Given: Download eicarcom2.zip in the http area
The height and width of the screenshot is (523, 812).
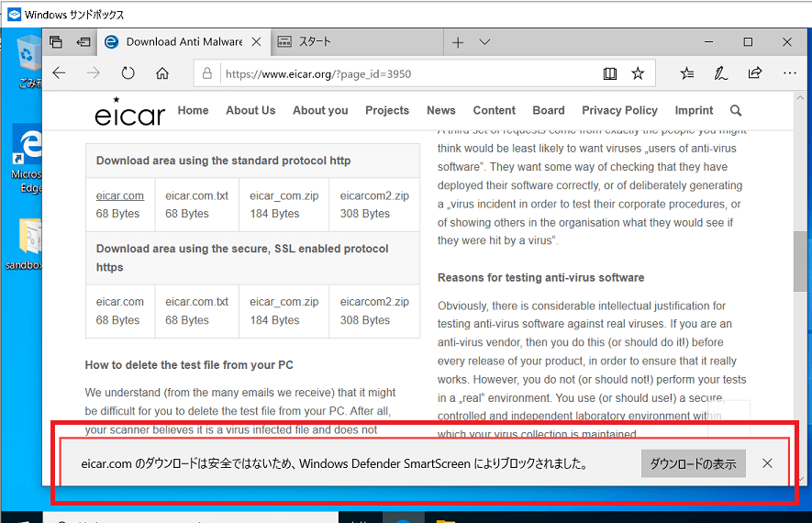Looking at the screenshot, I should [374, 195].
